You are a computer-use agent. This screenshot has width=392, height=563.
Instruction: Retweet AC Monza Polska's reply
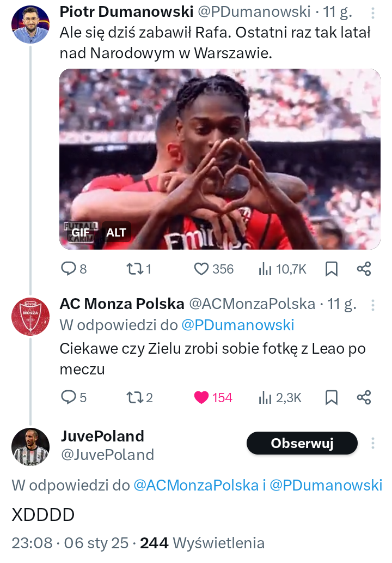[x=133, y=397]
